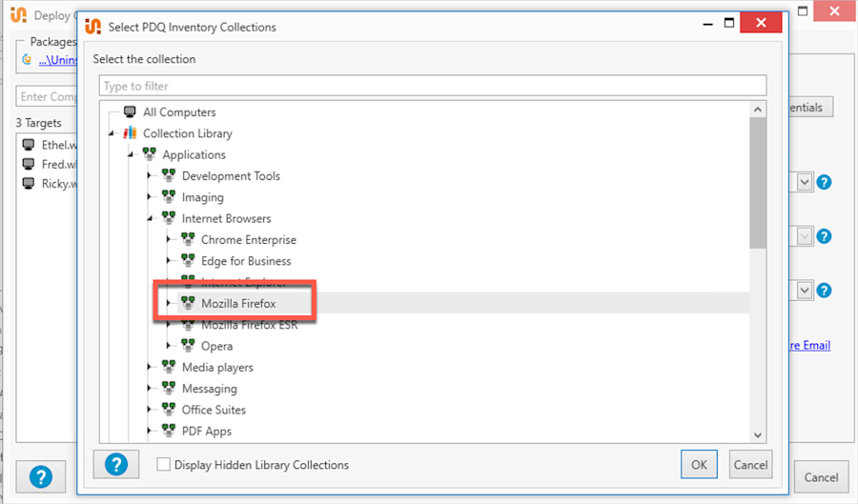Viewport: 858px width, 504px height.
Task: Enable Display Hidden Library Collections
Action: 163,465
